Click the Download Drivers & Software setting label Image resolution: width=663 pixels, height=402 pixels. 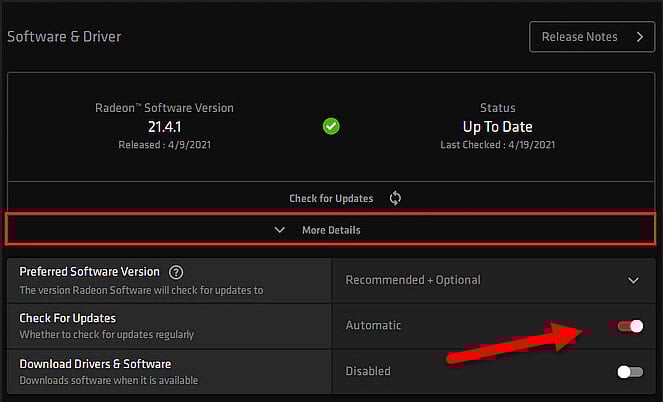[95, 364]
